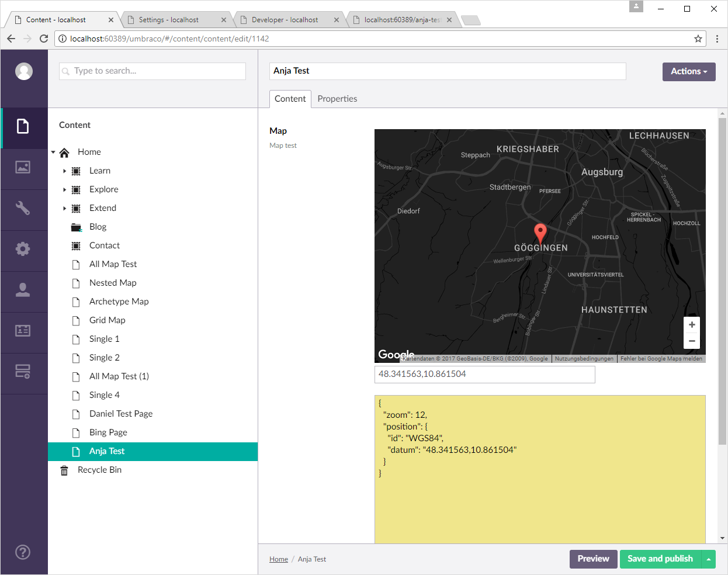
Task: Click the Home house icon in tree
Action: tap(65, 153)
